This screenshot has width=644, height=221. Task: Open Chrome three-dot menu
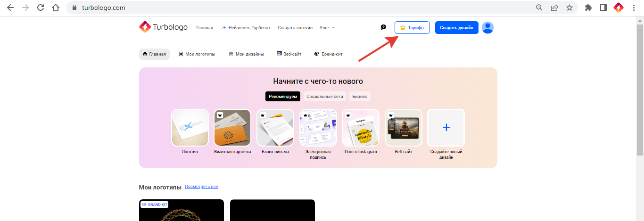coord(634,8)
